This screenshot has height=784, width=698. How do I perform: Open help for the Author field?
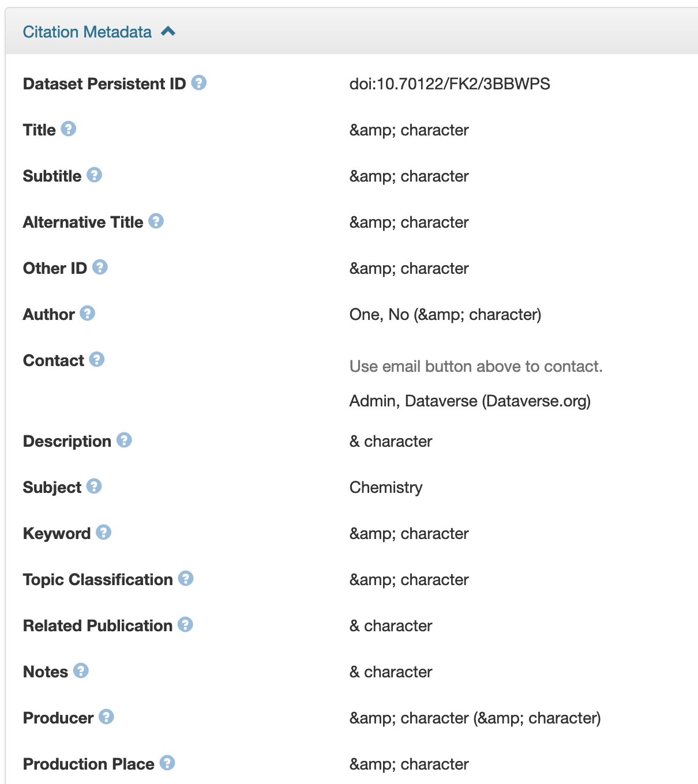point(87,314)
